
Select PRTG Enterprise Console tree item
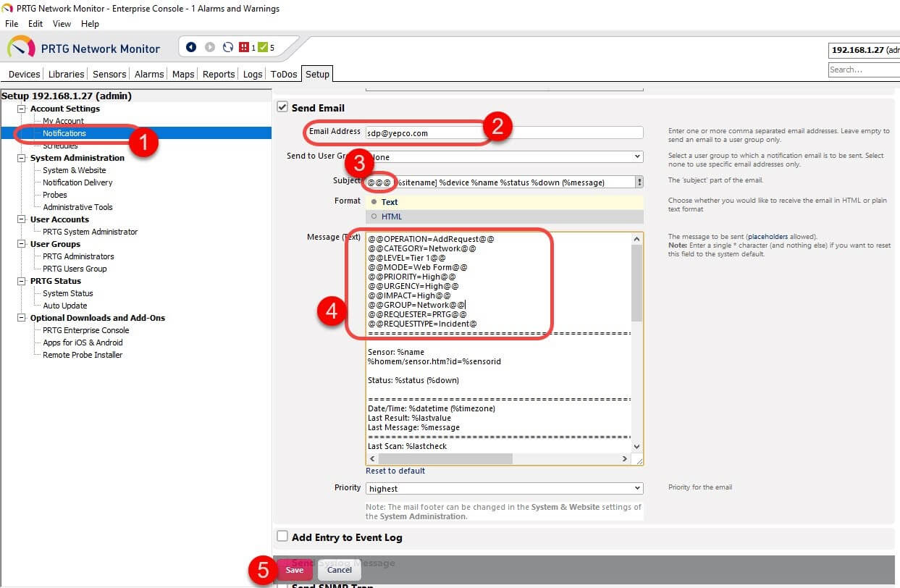click(x=85, y=330)
